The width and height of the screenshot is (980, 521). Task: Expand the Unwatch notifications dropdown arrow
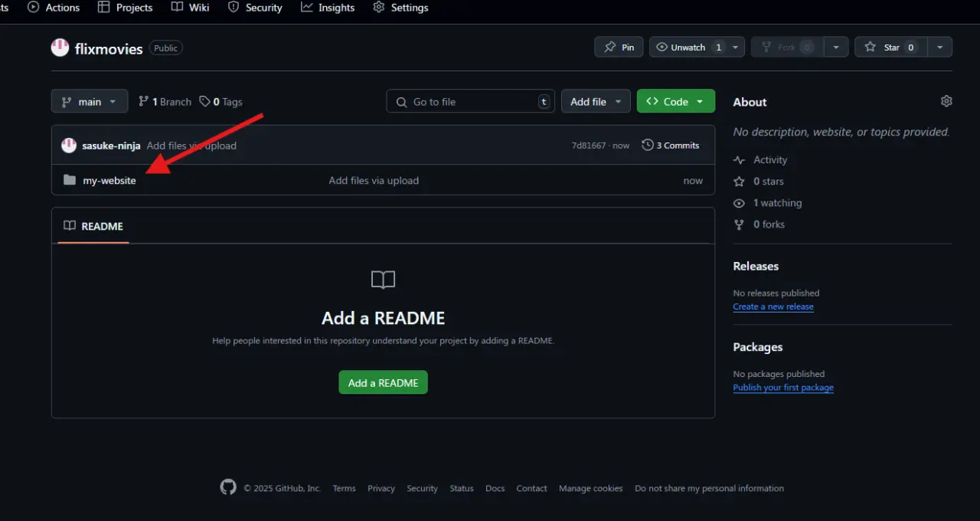736,47
